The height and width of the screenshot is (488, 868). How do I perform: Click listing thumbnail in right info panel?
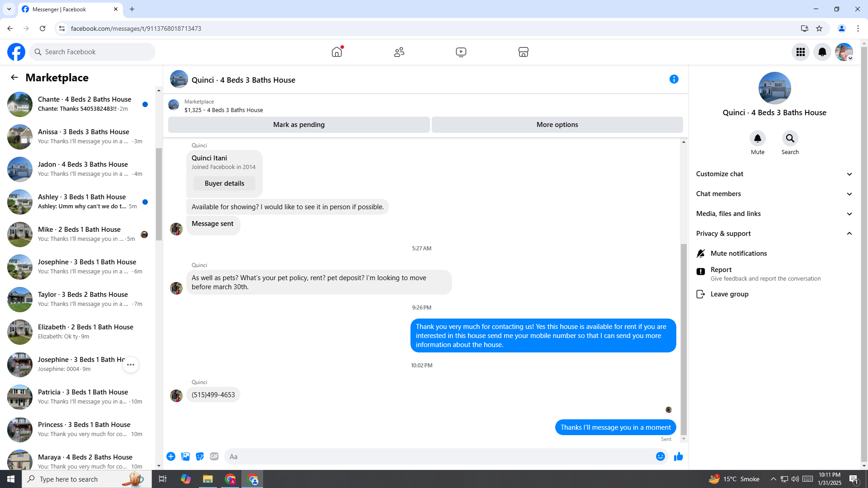click(774, 88)
